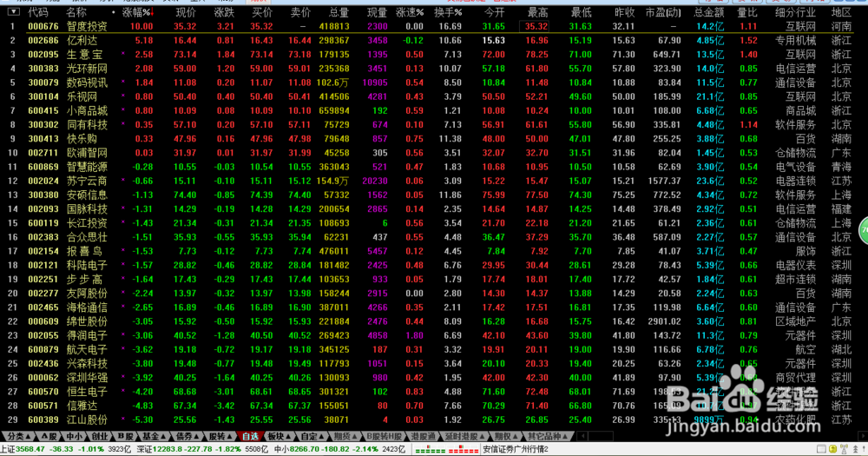
Task: Expand the 期权 tab menu
Action: (x=505, y=437)
